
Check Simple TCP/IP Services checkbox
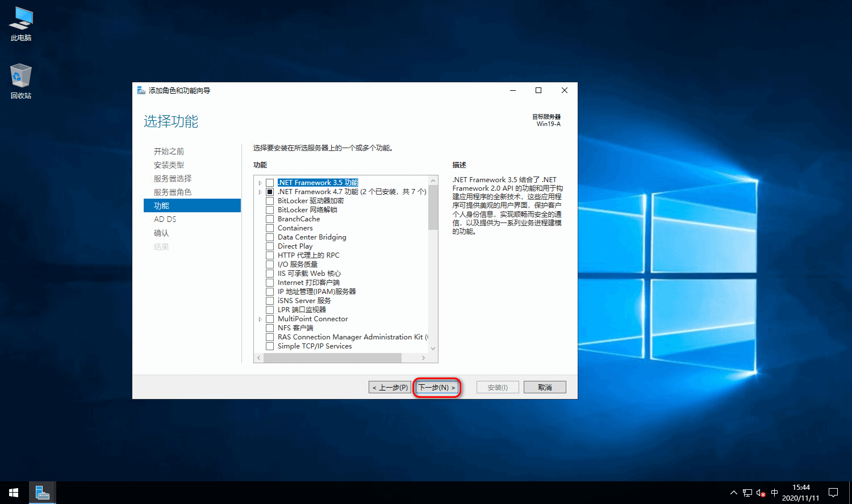(270, 346)
